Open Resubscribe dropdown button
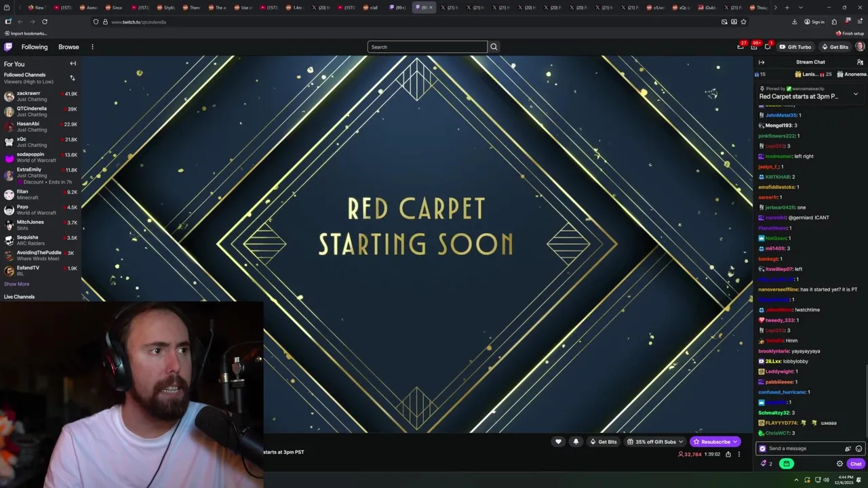 click(x=715, y=442)
